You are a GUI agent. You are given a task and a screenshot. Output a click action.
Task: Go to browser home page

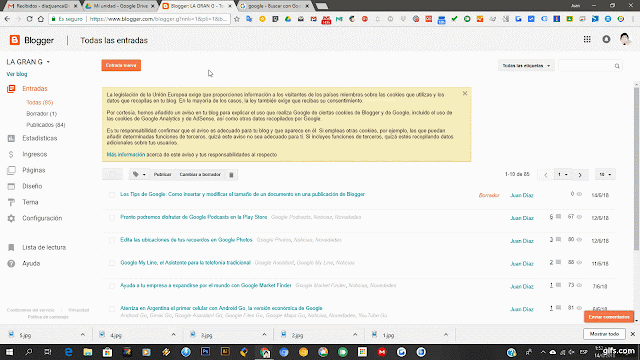40,19
